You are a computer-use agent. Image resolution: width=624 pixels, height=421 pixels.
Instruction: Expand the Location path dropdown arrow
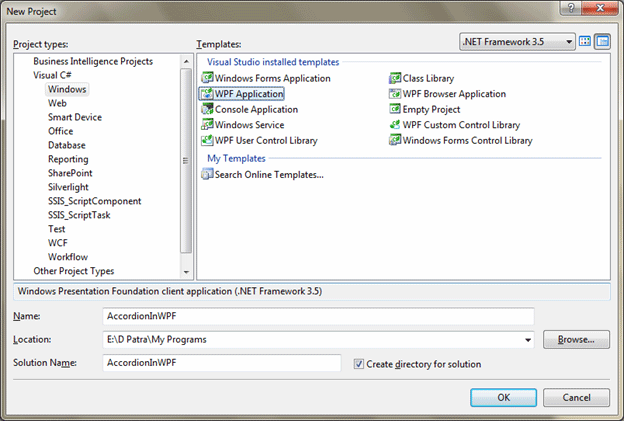(528, 340)
